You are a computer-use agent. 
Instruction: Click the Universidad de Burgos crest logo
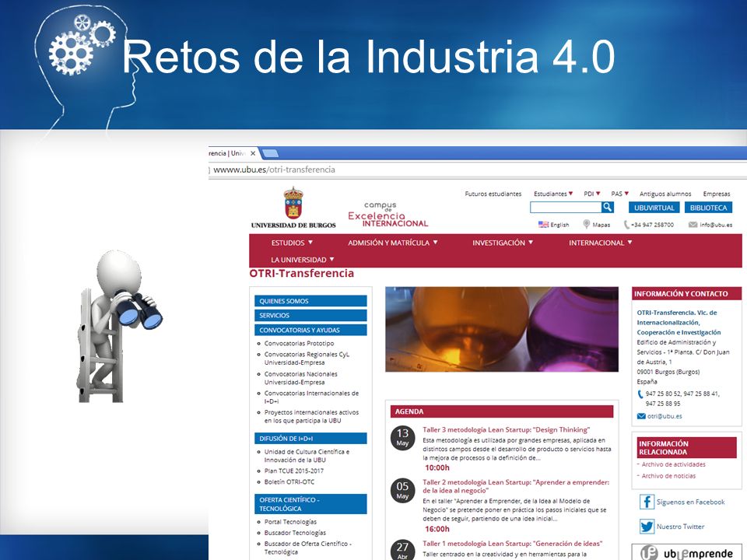(x=293, y=208)
